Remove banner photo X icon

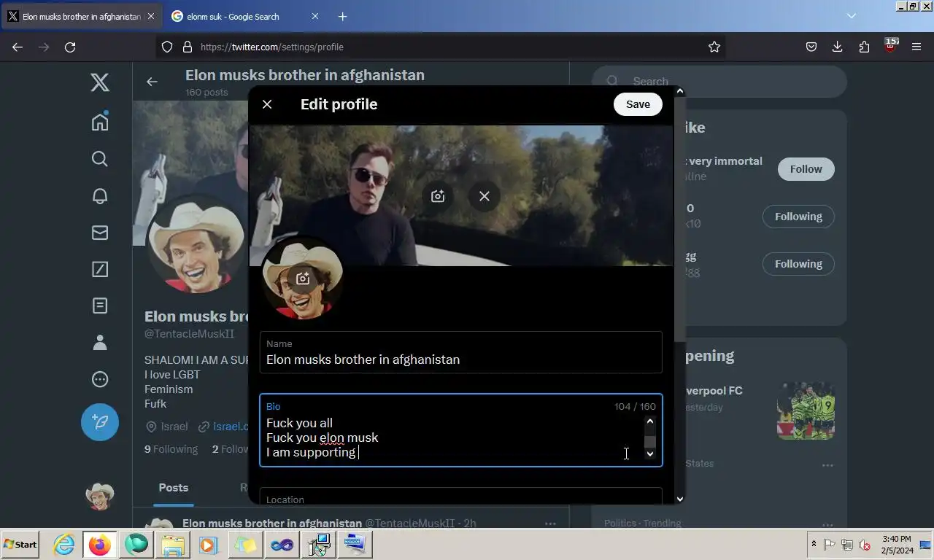[x=485, y=196]
